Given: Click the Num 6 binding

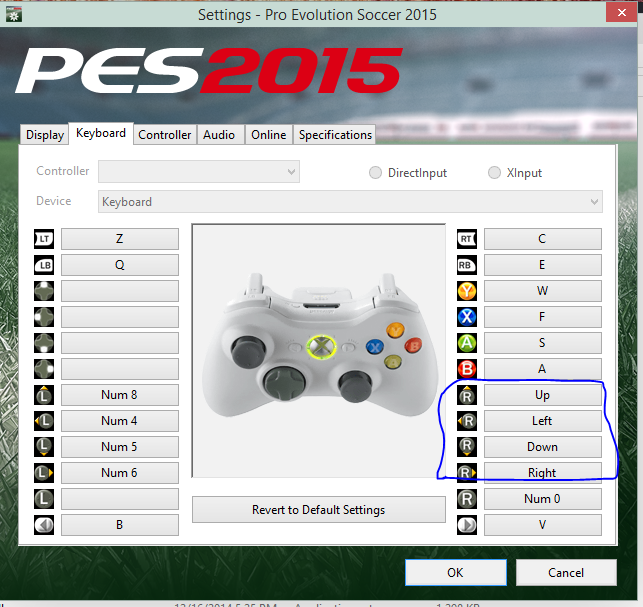Looking at the screenshot, I should click(x=120, y=473).
